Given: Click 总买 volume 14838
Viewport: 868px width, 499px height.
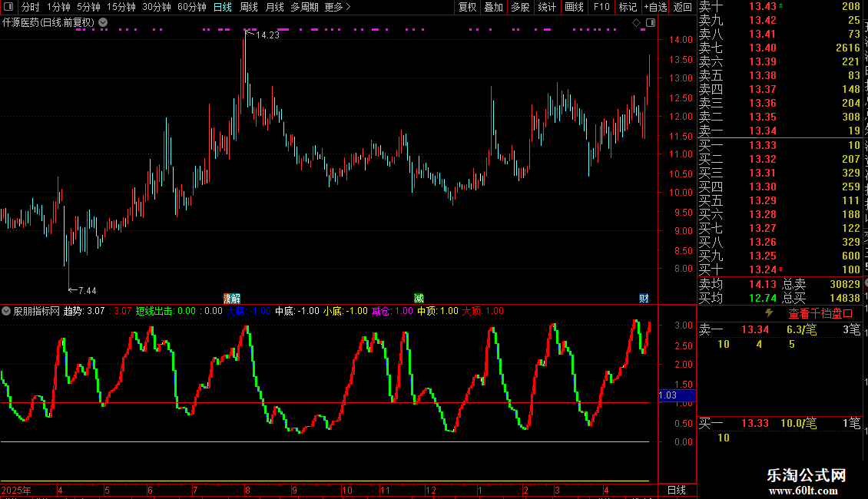Looking at the screenshot, I should pyautogui.click(x=845, y=298).
